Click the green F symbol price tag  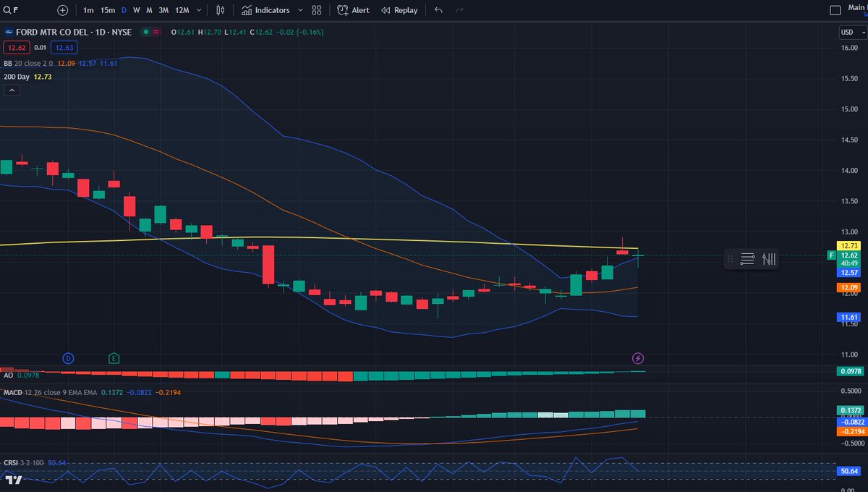[x=831, y=255]
